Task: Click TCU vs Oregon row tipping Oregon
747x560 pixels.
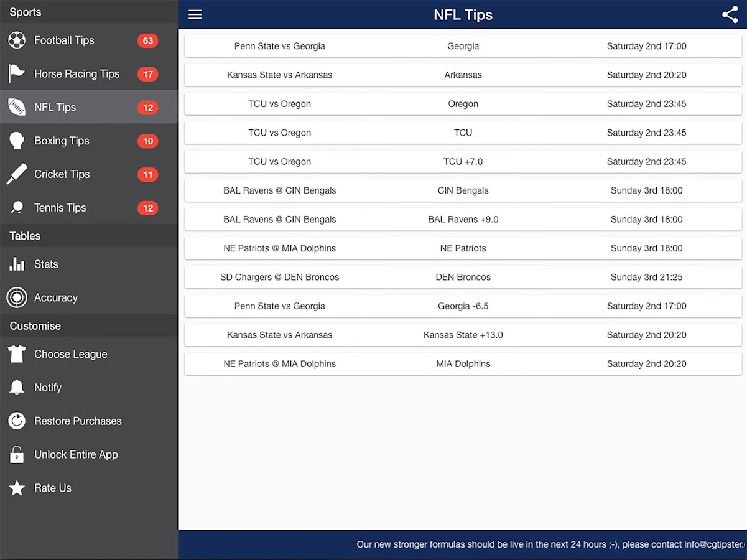Action: [463, 104]
